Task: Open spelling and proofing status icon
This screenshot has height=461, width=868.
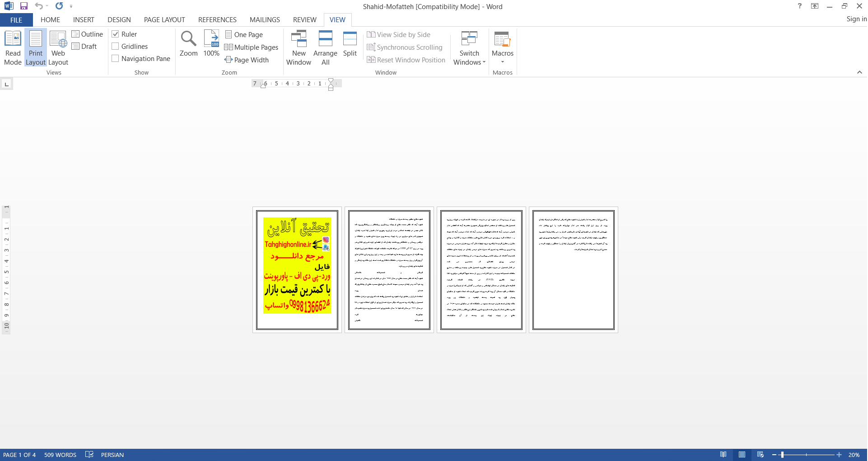Action: [x=89, y=455]
